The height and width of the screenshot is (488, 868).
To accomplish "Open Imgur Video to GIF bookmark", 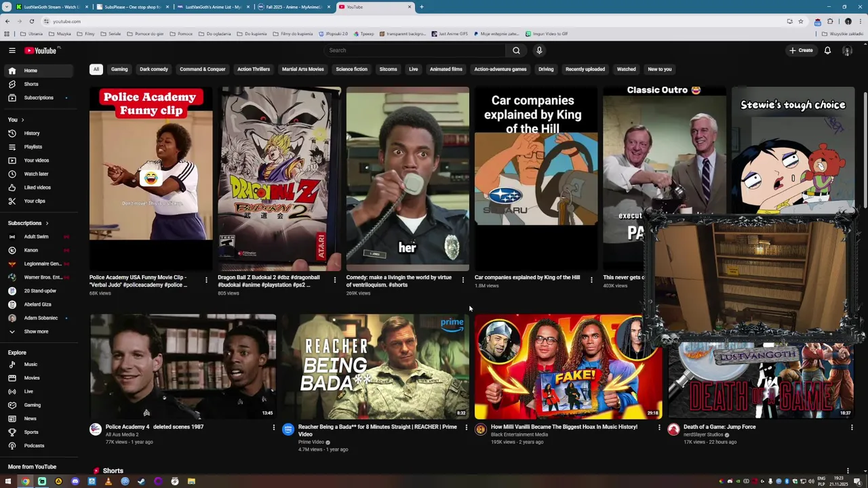I will coord(545,34).
